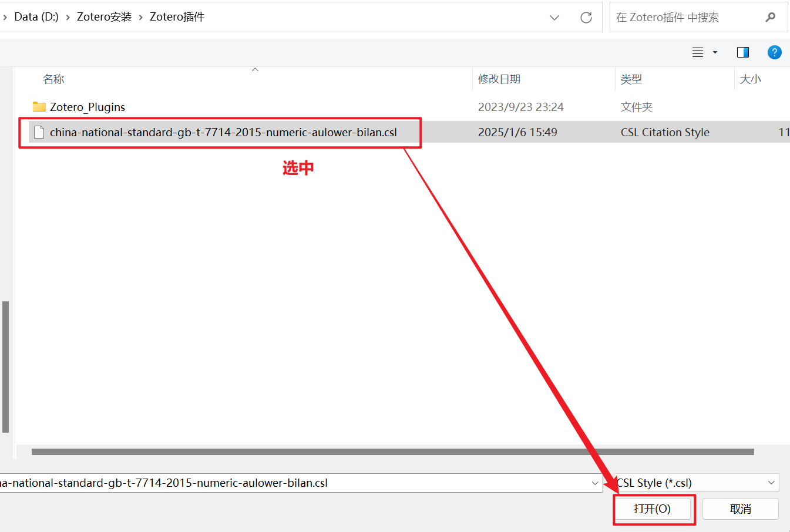The height and width of the screenshot is (532, 790).
Task: Click the horizontal scrollbar of file list
Action: point(392,452)
